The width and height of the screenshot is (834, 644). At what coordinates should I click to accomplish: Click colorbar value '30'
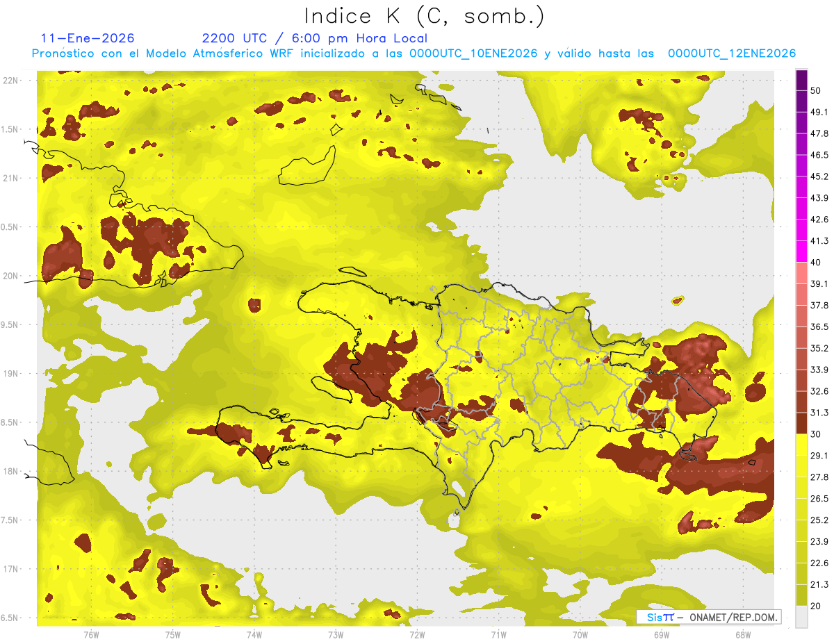coord(816,434)
